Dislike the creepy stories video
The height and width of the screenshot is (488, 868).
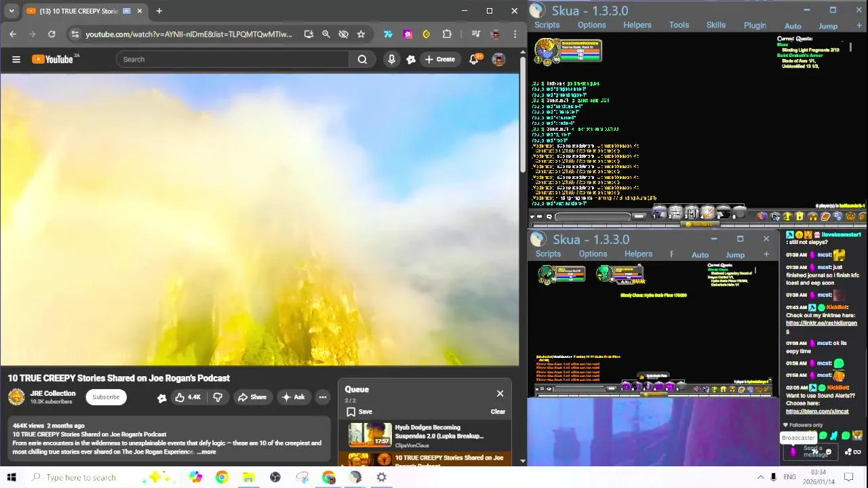[x=218, y=397]
